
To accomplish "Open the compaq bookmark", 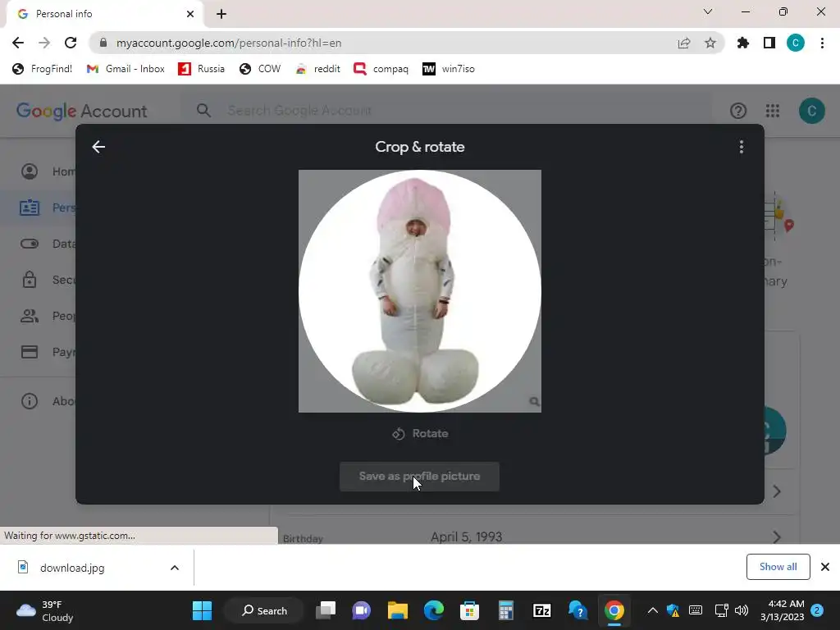I will click(381, 69).
